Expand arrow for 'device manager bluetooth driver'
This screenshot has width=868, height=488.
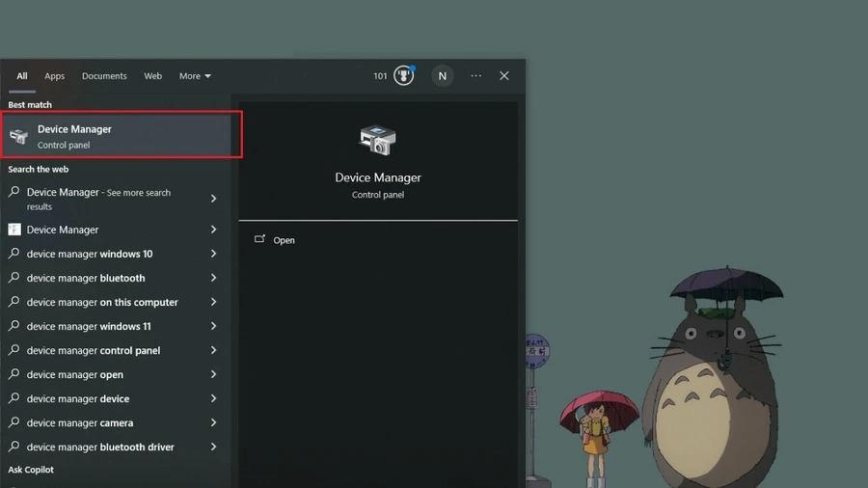(x=213, y=447)
